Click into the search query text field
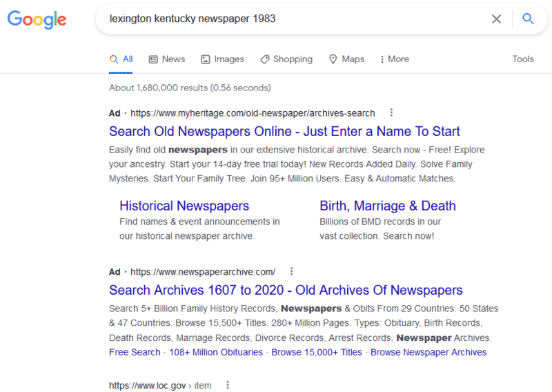 click(290, 19)
